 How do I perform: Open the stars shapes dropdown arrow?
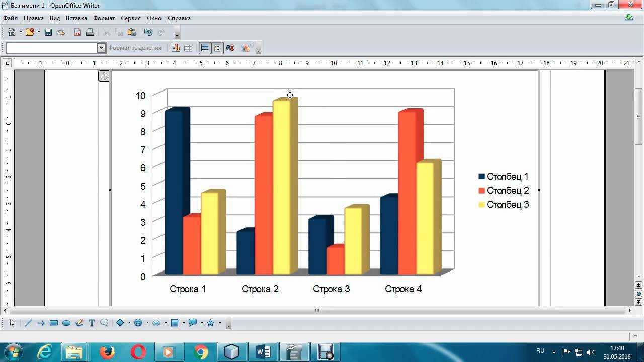(x=220, y=323)
